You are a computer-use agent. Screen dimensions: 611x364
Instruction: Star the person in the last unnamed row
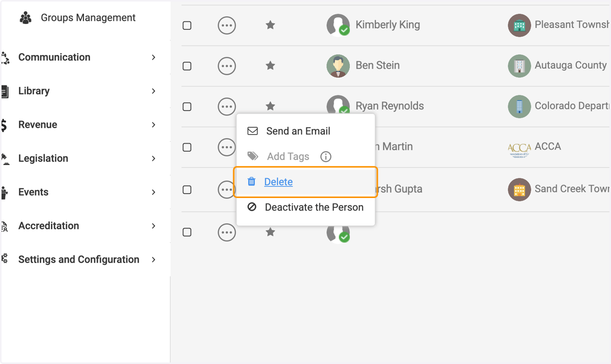pyautogui.click(x=270, y=232)
